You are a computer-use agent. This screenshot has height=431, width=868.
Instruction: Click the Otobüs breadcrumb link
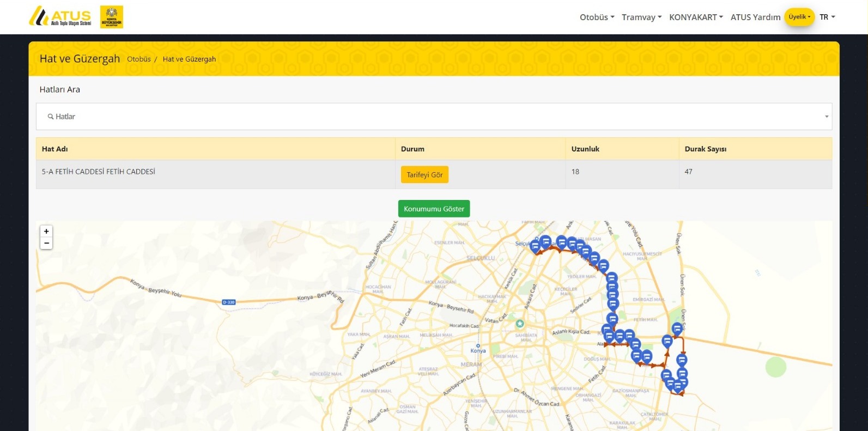pyautogui.click(x=139, y=59)
